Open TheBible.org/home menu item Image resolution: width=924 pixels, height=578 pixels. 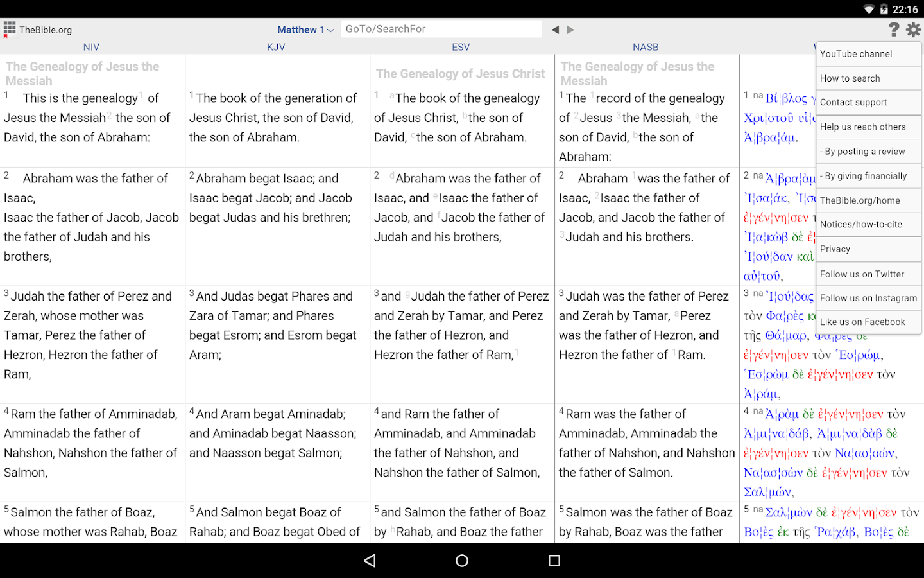pyautogui.click(x=869, y=200)
